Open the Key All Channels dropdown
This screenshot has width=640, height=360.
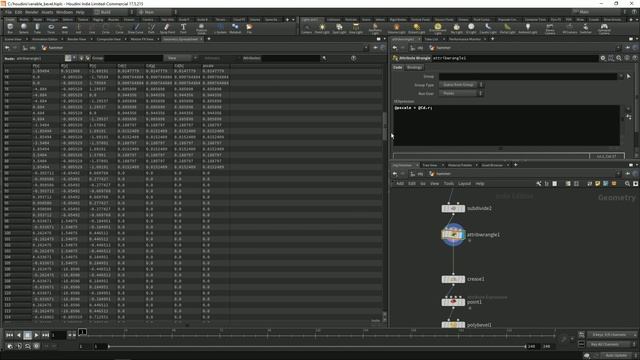tap(611, 344)
